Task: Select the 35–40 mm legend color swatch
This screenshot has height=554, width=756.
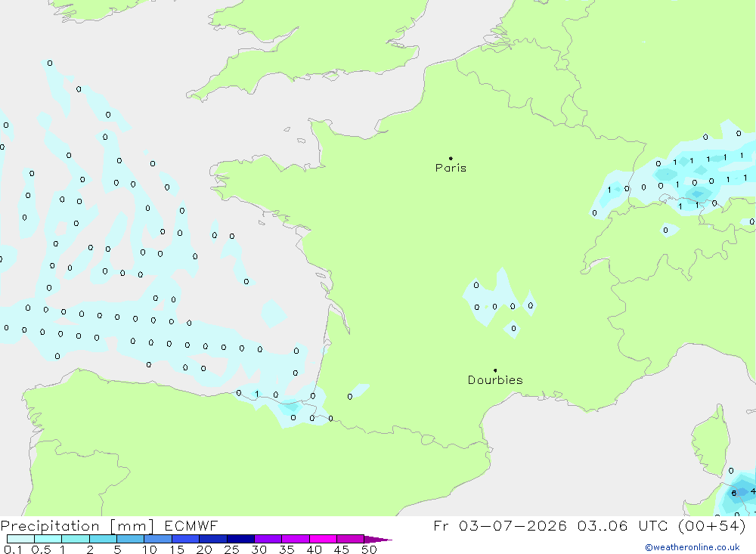Action: (x=296, y=539)
